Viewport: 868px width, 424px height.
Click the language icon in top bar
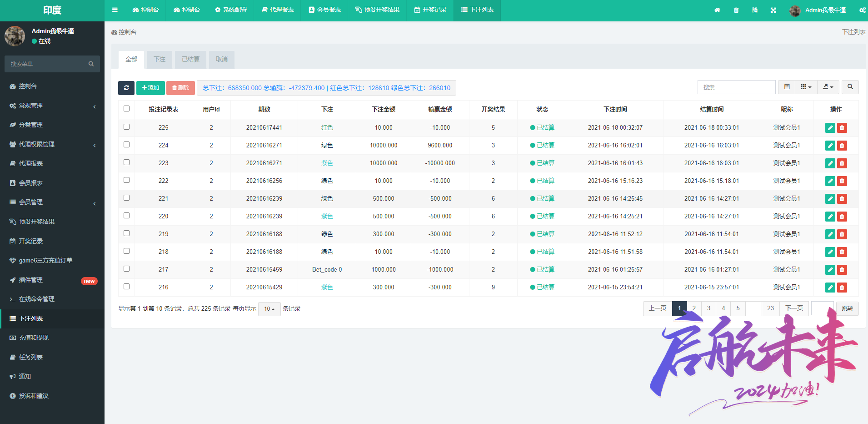point(755,10)
